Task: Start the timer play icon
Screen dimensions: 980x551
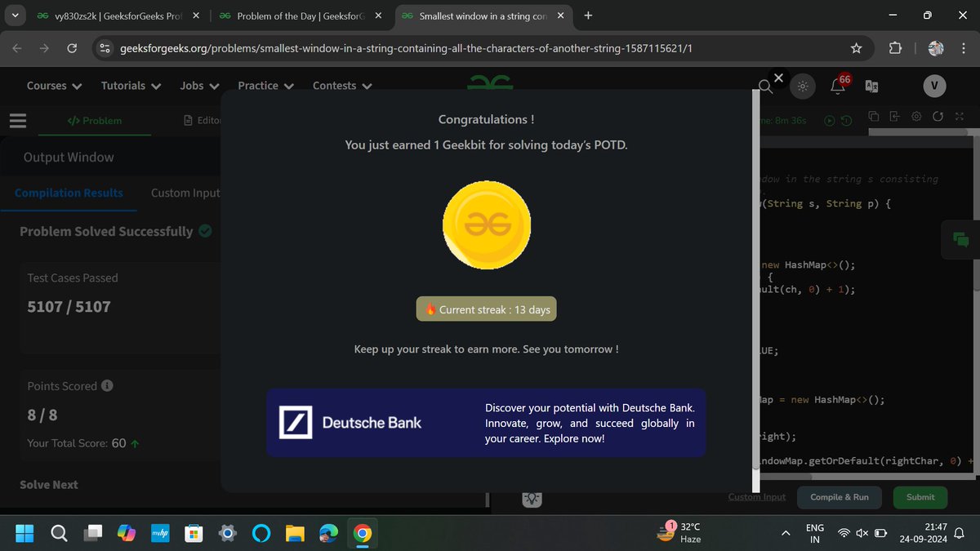Action: coord(830,120)
